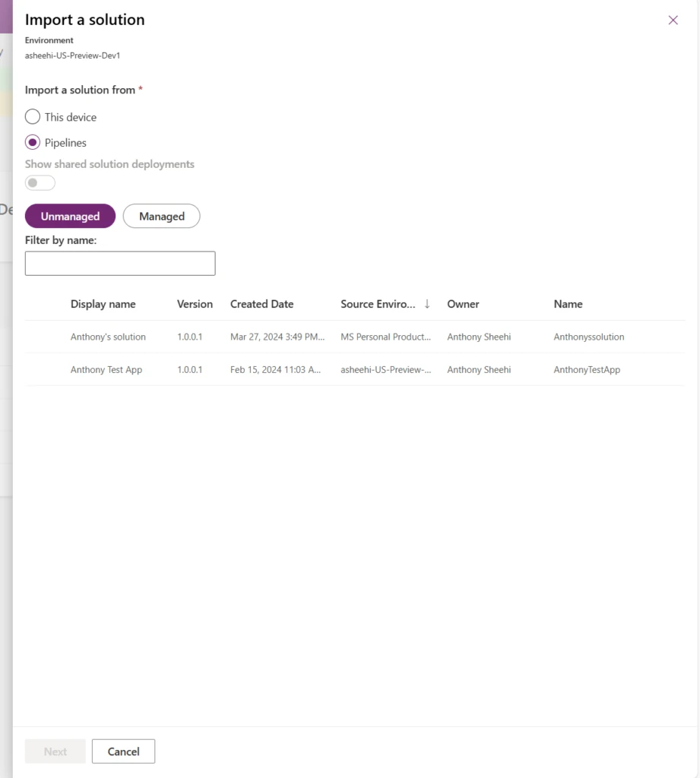Sort by the Created Date column
700x778 pixels.
261,304
